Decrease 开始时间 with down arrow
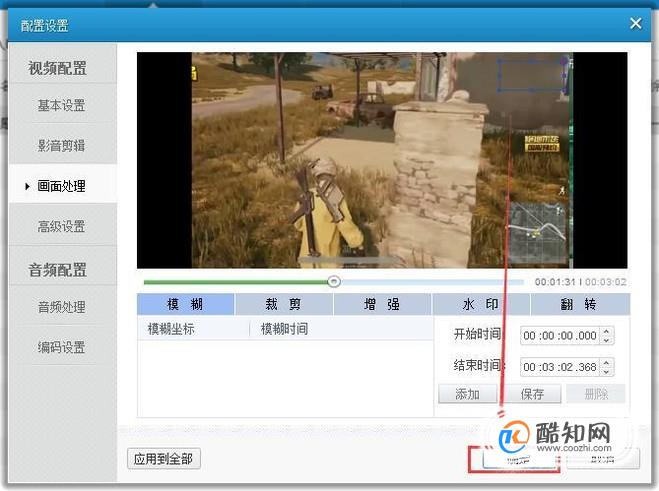 [x=606, y=340]
